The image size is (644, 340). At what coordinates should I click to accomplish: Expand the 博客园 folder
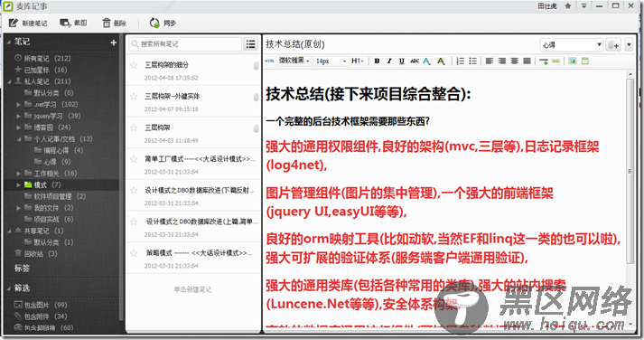pyautogui.click(x=18, y=127)
